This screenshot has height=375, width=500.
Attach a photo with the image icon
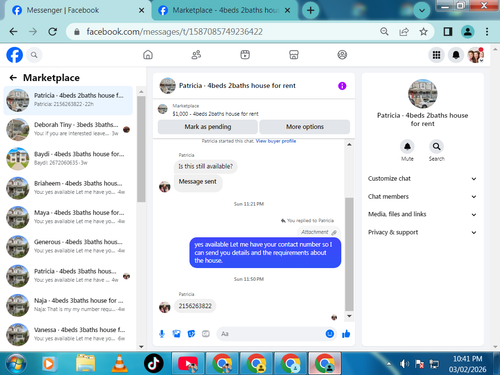point(177,334)
